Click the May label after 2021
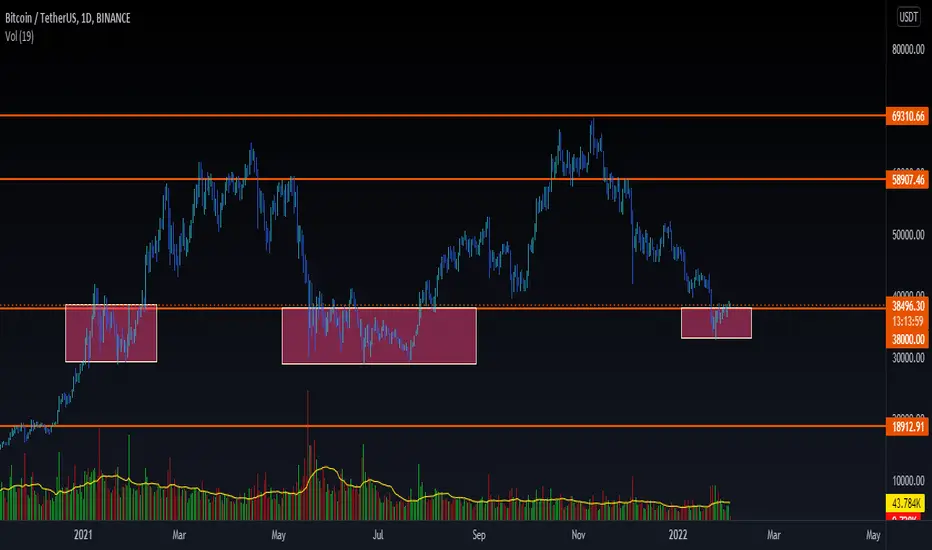Viewport: 932px width, 550px height. tap(278, 535)
